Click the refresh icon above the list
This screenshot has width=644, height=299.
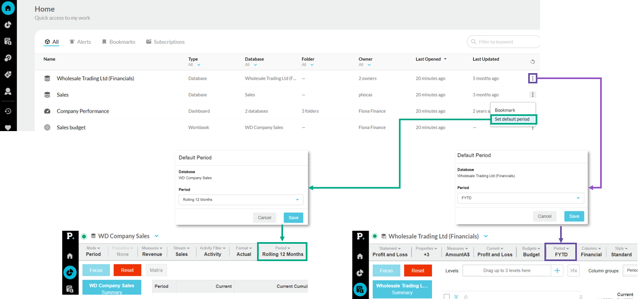(533, 62)
